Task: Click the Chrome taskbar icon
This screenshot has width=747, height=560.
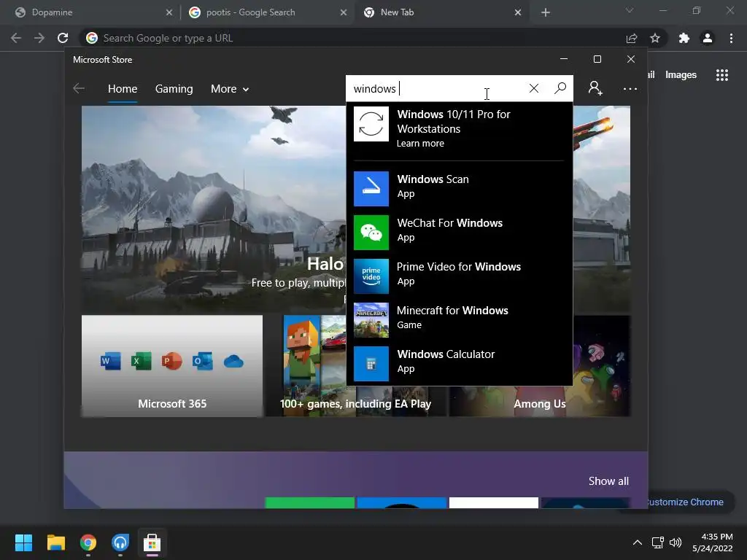Action: [x=88, y=542]
